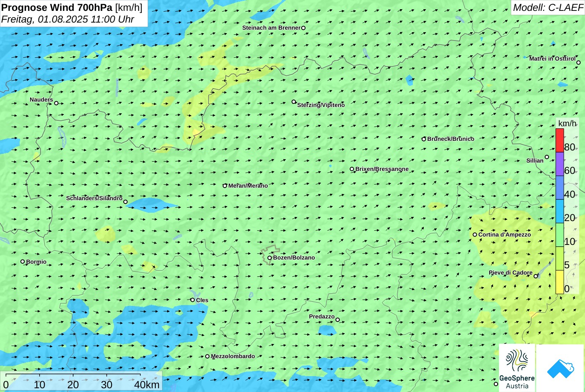Click the Sillian location marker
The image size is (585, 392).
547,157
